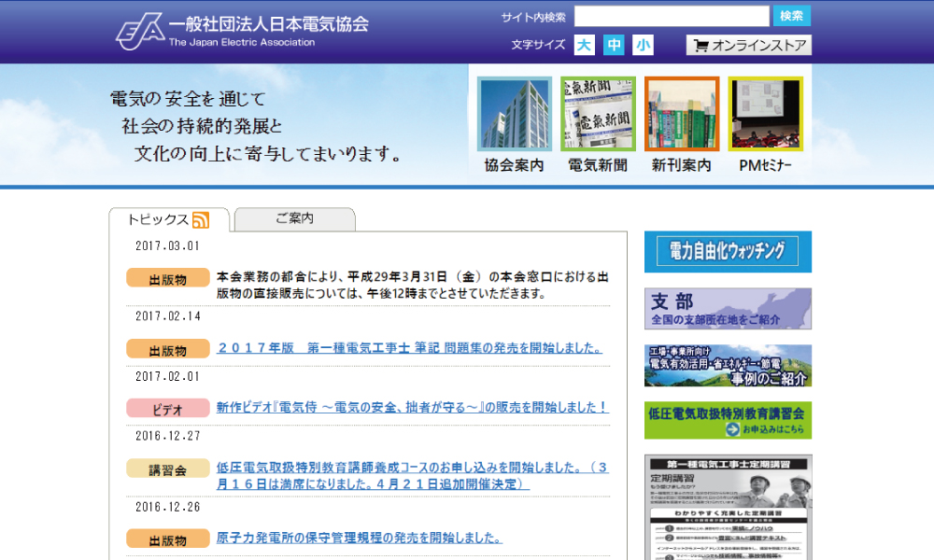The image size is (934, 560).
Task: Open the PMセミナー seminar thumbnail
Action: point(766,114)
